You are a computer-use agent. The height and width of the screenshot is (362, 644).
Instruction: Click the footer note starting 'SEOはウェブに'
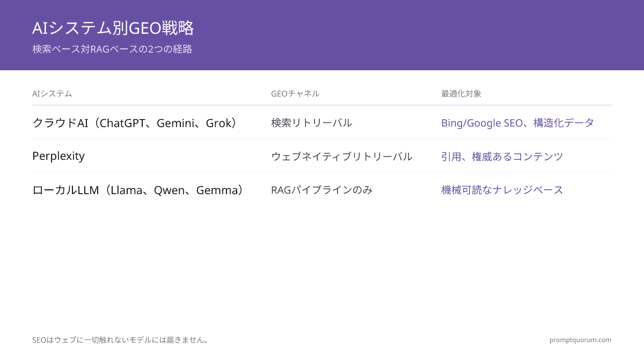pyautogui.click(x=121, y=340)
